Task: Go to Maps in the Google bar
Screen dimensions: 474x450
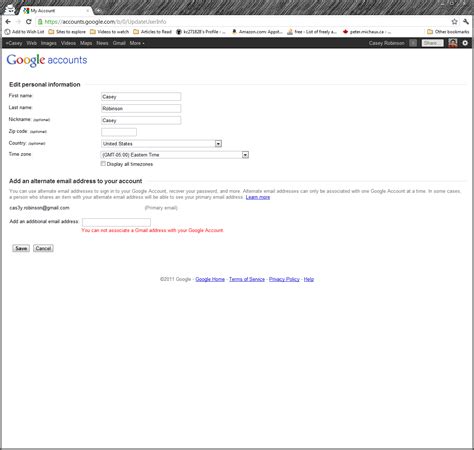Action: tap(86, 43)
